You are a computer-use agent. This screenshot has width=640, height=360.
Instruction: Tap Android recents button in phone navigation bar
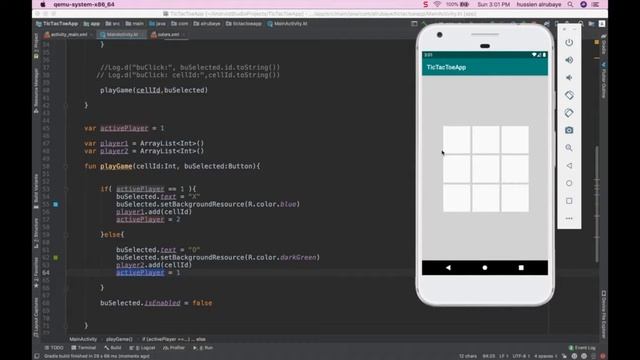click(x=521, y=268)
